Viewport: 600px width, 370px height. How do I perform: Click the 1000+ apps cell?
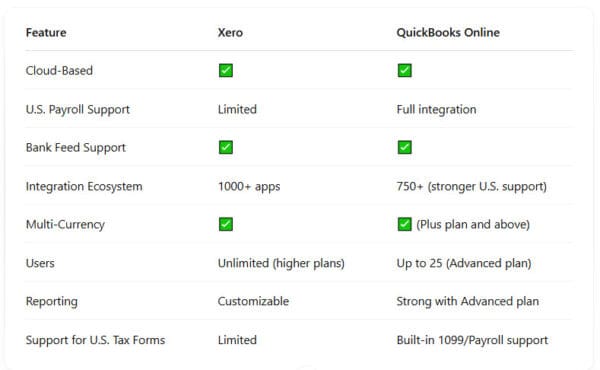click(249, 187)
